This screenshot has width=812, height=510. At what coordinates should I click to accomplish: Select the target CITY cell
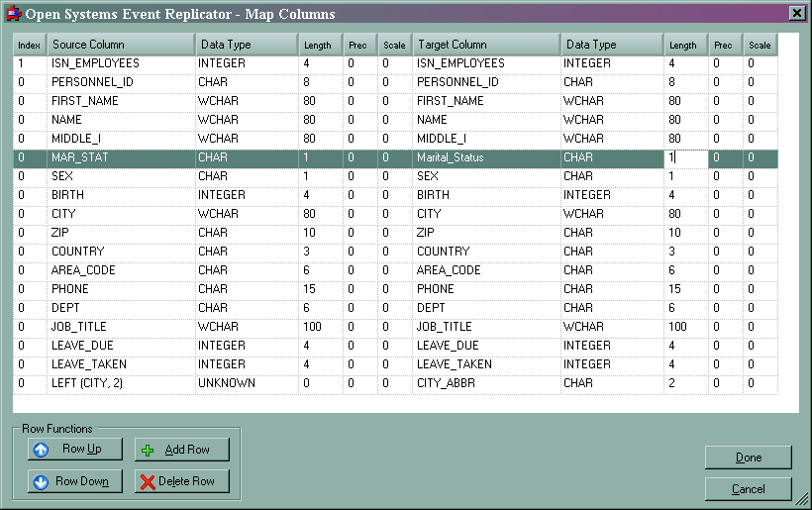[x=486, y=214]
